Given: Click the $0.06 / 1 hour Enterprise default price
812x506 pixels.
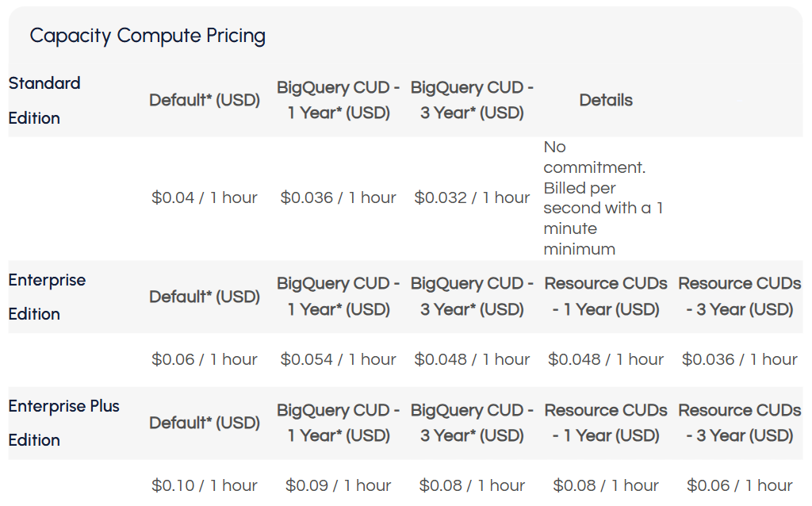Looking at the screenshot, I should (x=205, y=359).
